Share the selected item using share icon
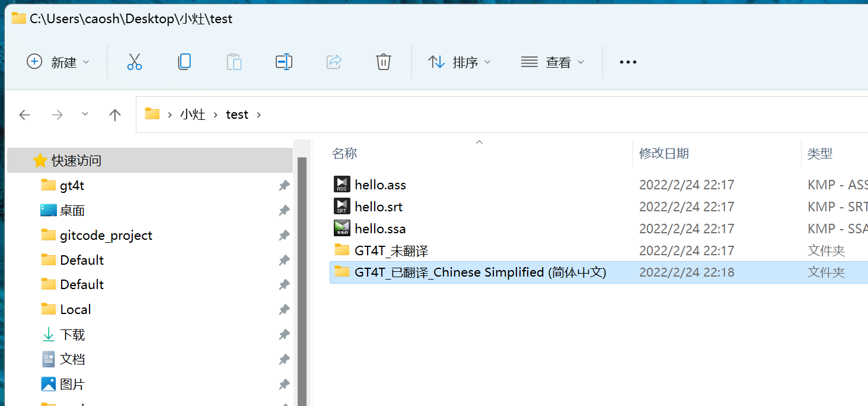Image resolution: width=868 pixels, height=406 pixels. (x=333, y=61)
